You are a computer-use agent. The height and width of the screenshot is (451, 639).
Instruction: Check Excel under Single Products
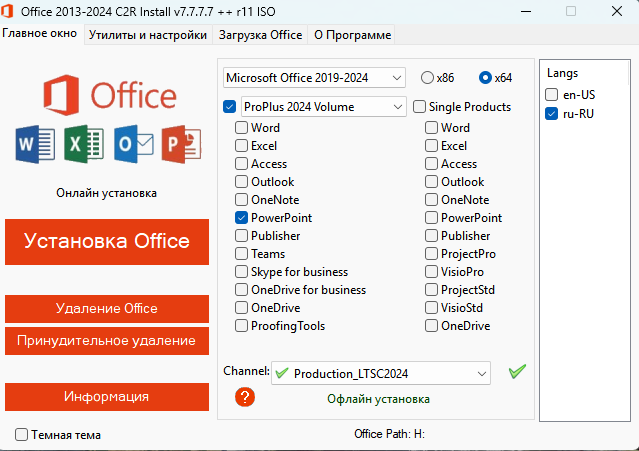click(431, 145)
